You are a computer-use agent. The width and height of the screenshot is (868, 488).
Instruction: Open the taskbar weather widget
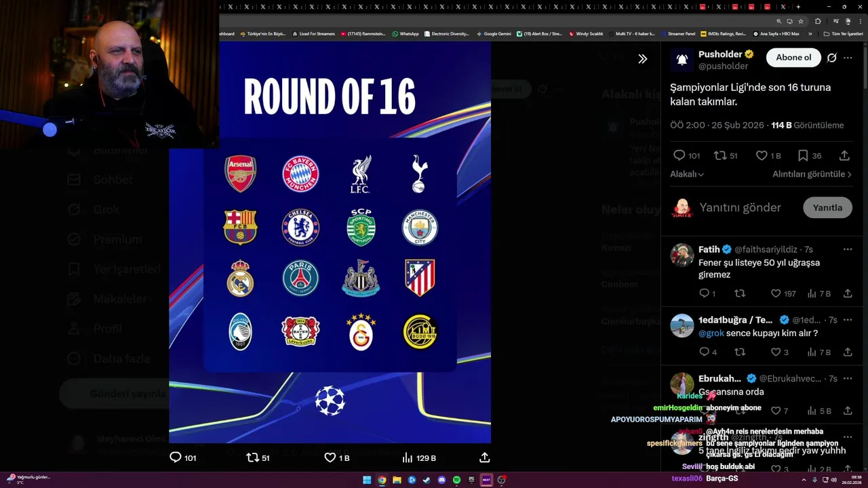tap(27, 479)
